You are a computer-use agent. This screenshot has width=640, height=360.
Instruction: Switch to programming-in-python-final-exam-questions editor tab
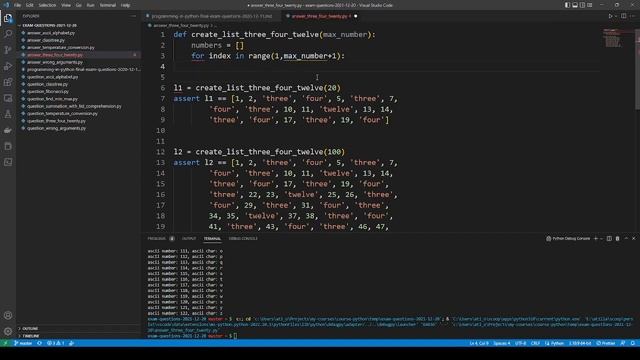pos(211,16)
